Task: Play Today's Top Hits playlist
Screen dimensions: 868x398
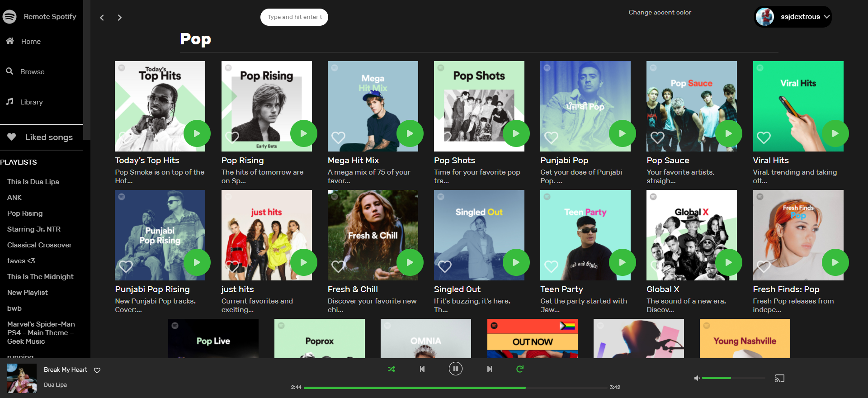Action: 197,133
